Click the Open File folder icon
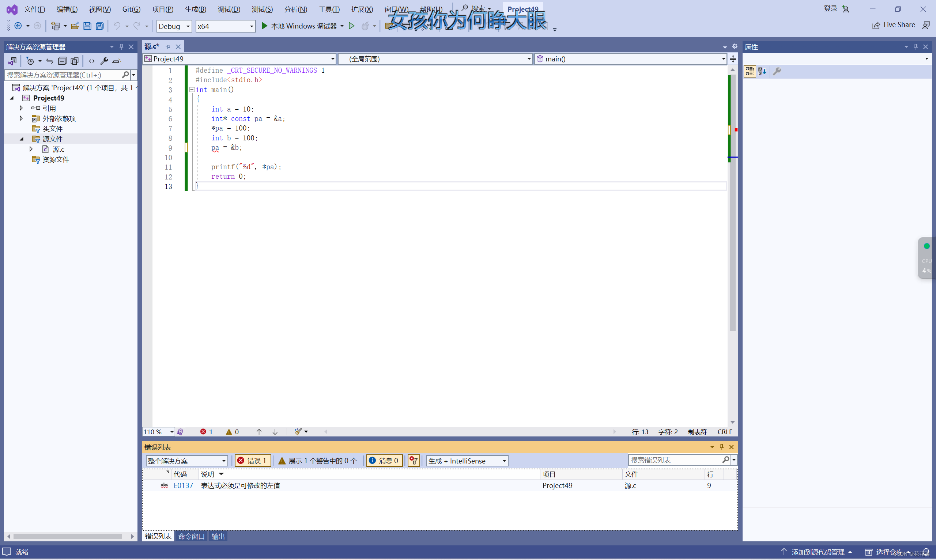The width and height of the screenshot is (936, 560). tap(75, 26)
